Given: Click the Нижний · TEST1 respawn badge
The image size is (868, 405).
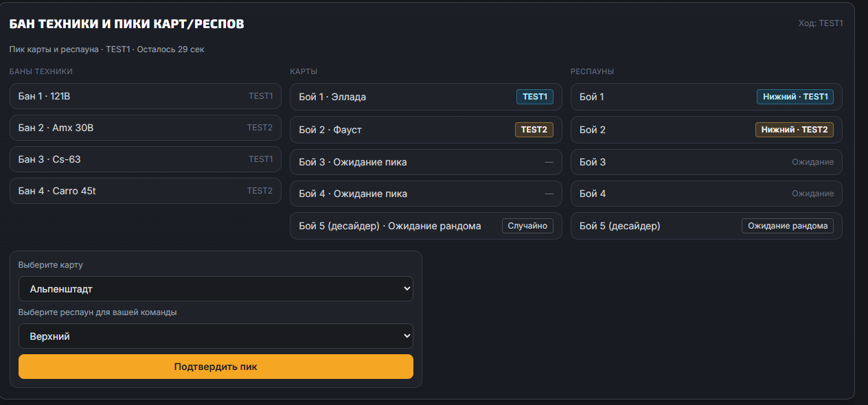Looking at the screenshot, I should 795,97.
